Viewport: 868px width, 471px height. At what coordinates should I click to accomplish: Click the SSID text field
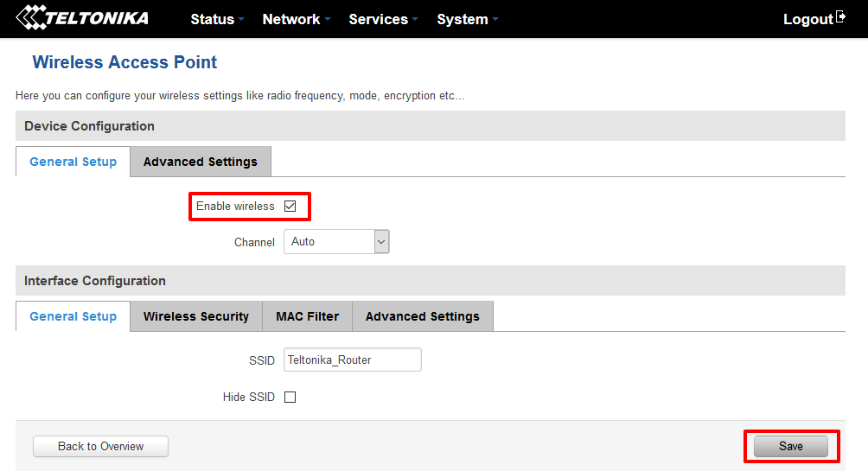pyautogui.click(x=352, y=360)
